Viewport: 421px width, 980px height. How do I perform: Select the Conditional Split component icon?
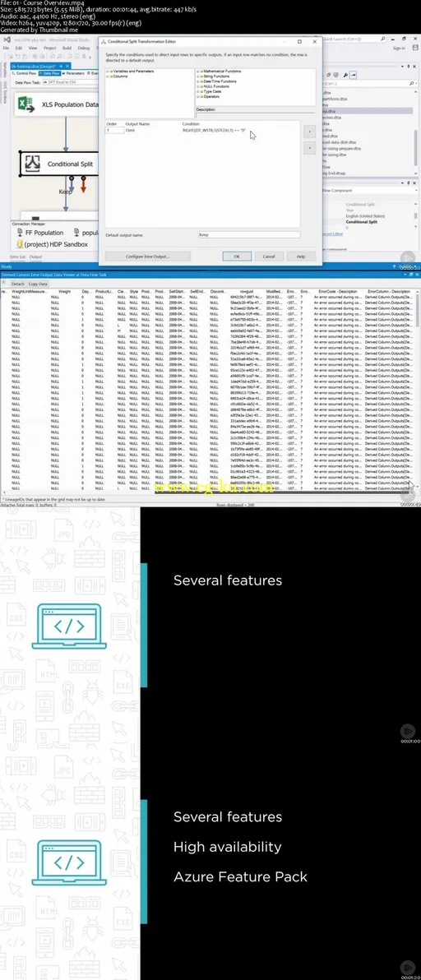point(32,164)
